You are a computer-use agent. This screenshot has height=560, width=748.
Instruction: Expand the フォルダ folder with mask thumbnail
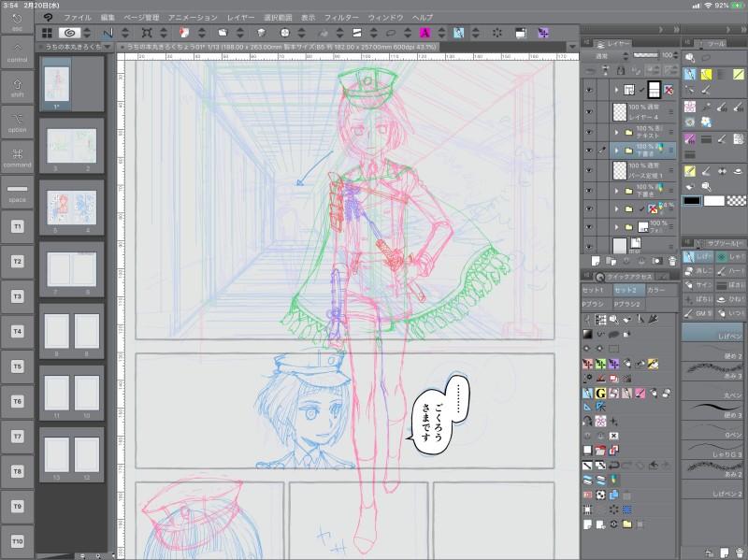coord(616,227)
